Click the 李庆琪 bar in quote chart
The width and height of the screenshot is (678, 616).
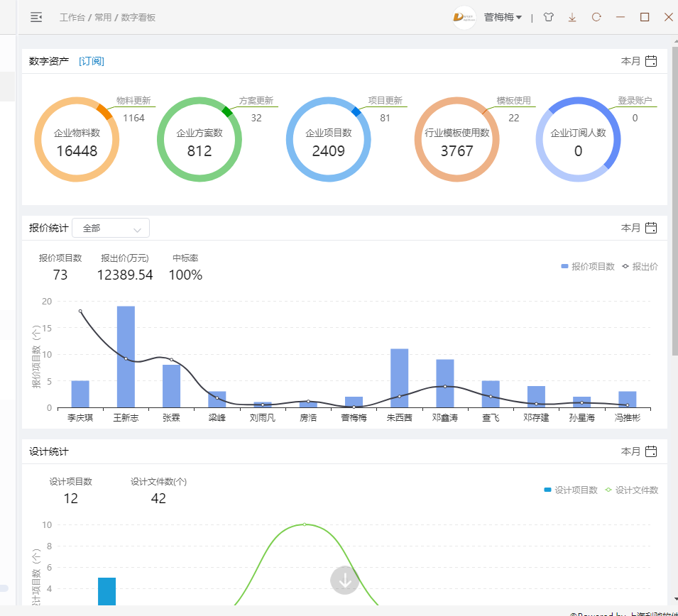[x=80, y=395]
